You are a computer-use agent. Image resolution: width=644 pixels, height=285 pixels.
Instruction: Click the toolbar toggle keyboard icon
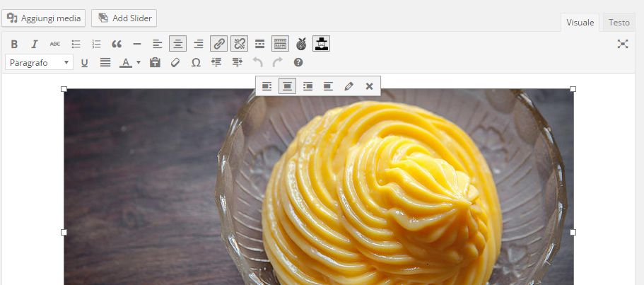(x=280, y=44)
